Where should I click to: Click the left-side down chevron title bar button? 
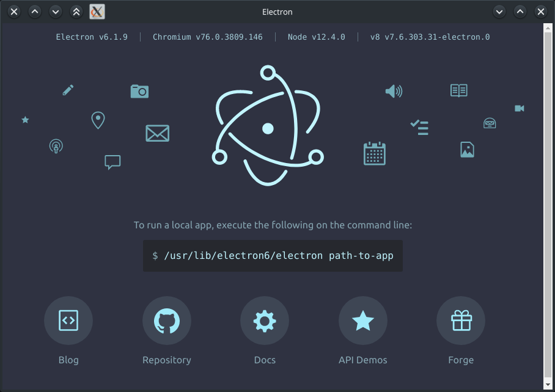point(56,12)
